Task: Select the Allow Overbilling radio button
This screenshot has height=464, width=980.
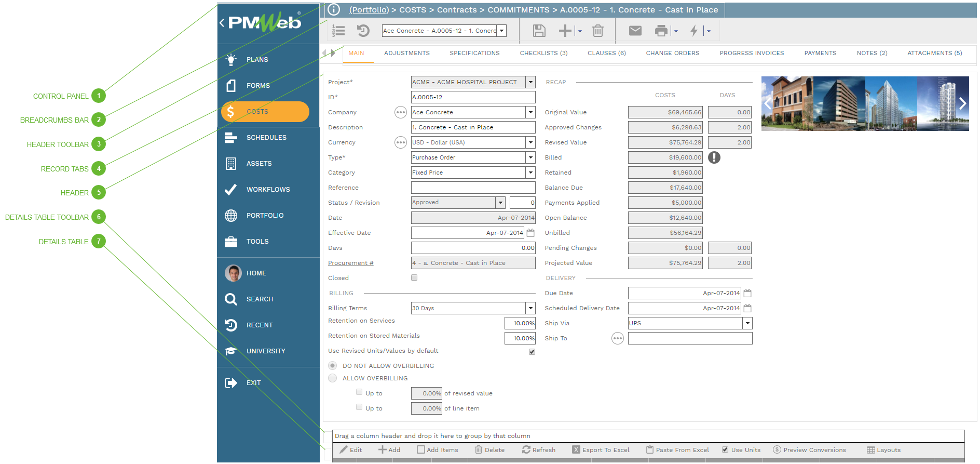Action: point(333,378)
